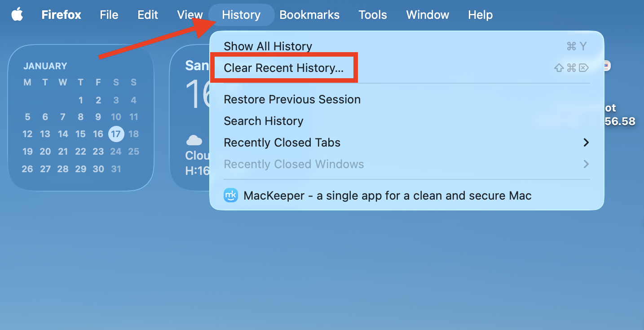Open the Firefox application menu
644x330 pixels.
61,14
